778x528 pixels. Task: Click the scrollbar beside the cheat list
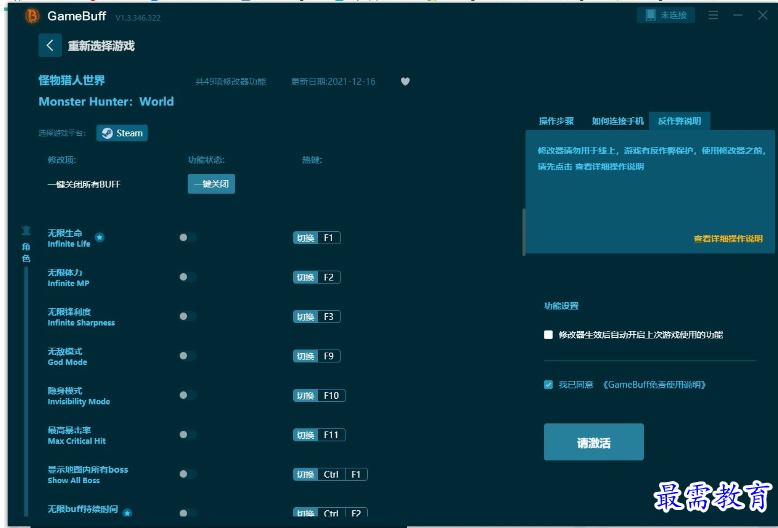[x=523, y=232]
